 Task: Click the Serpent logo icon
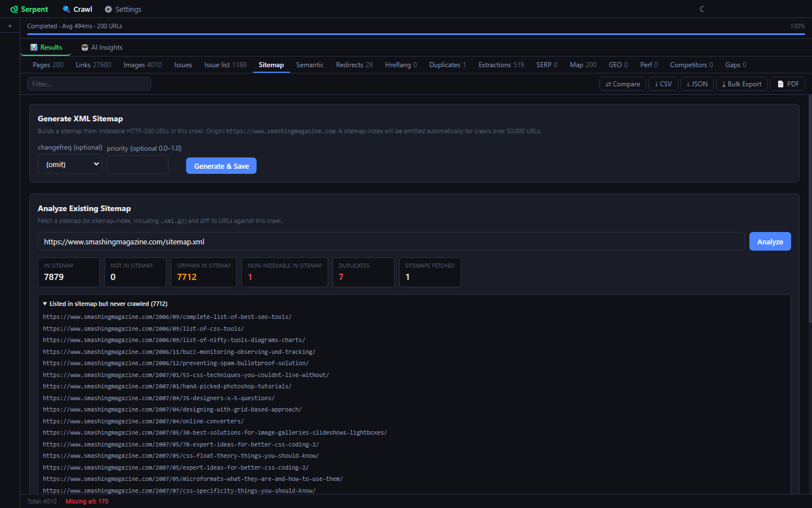14,9
